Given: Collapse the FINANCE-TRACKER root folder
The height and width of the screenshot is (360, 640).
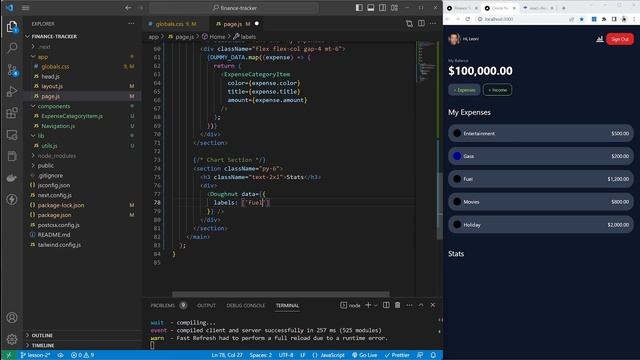Looking at the screenshot, I should pos(54,36).
